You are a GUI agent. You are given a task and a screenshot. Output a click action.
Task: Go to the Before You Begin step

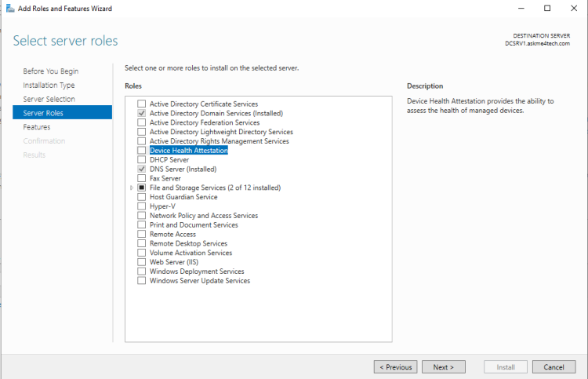(x=51, y=71)
